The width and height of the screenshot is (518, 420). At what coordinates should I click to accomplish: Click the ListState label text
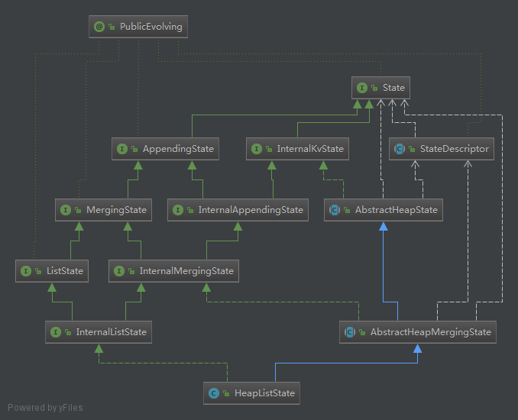(x=65, y=271)
